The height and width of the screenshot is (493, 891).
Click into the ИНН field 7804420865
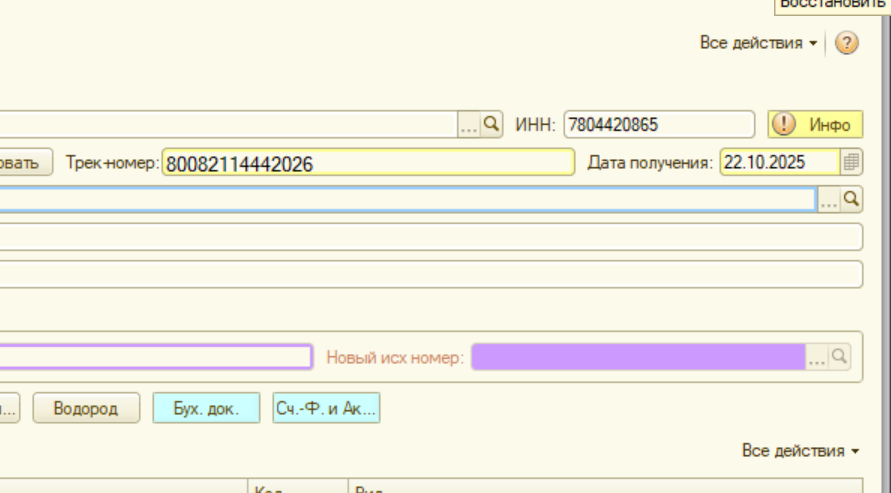point(659,124)
